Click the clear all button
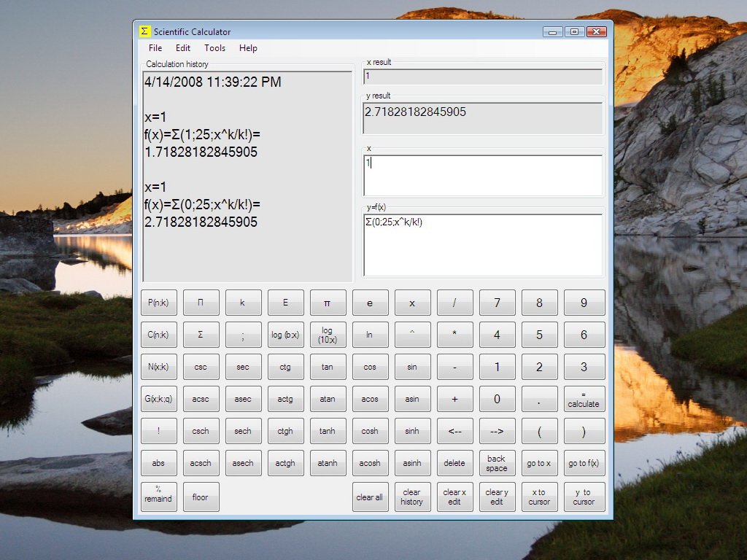Screen dimensions: 747x560 pyautogui.click(x=370, y=497)
